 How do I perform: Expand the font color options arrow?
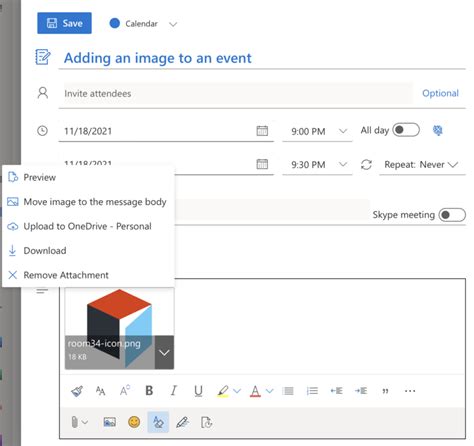pyautogui.click(x=270, y=391)
